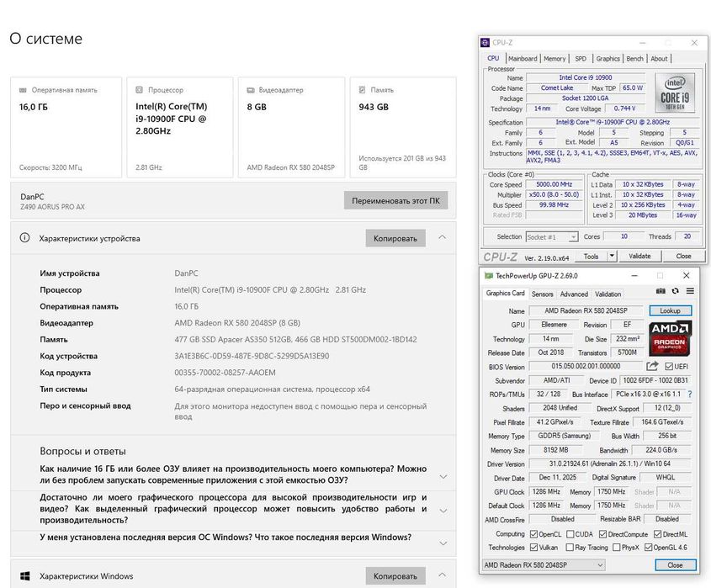Click the GPU-Z refresh icon

[675, 291]
